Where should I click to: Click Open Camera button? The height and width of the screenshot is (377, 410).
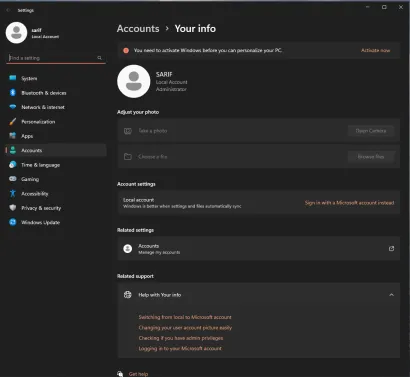pos(371,131)
